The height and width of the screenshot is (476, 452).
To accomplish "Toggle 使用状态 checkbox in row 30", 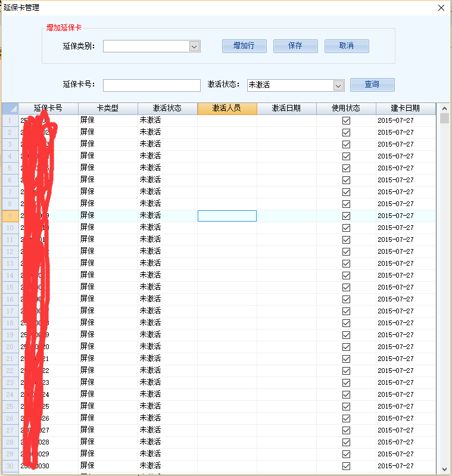I will click(346, 466).
